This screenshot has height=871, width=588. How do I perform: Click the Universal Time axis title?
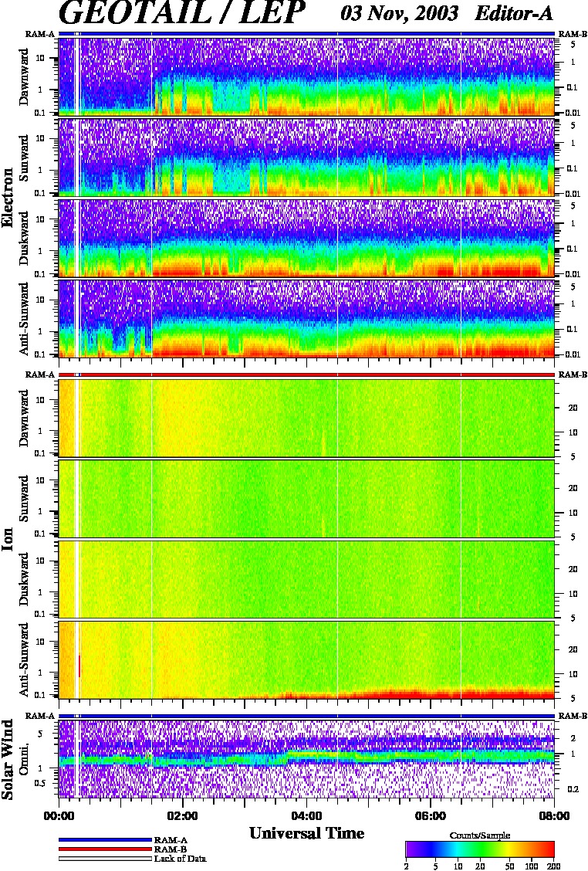pyautogui.click(x=306, y=833)
